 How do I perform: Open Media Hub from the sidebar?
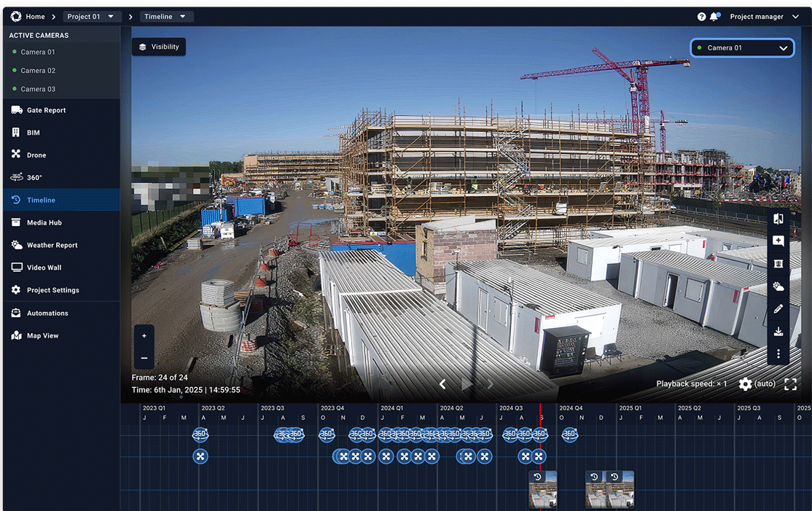pyautogui.click(x=44, y=222)
